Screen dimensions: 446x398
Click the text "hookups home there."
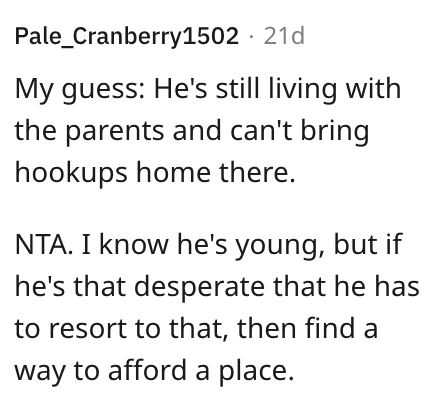(155, 173)
